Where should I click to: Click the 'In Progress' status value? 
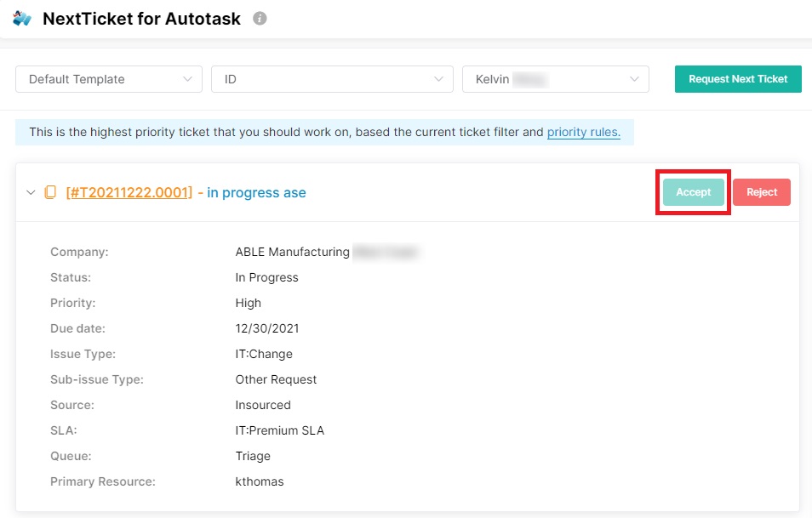[266, 277]
